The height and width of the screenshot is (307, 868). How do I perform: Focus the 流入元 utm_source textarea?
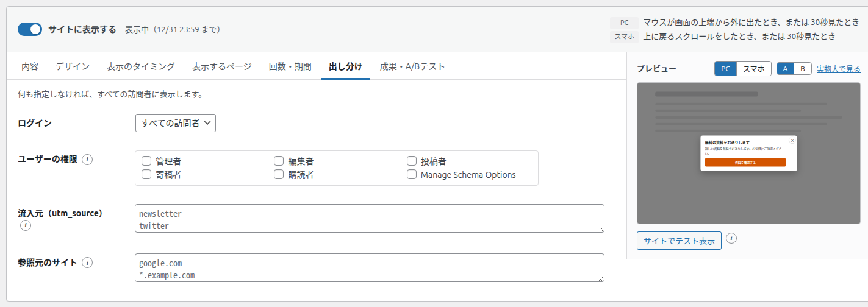370,219
